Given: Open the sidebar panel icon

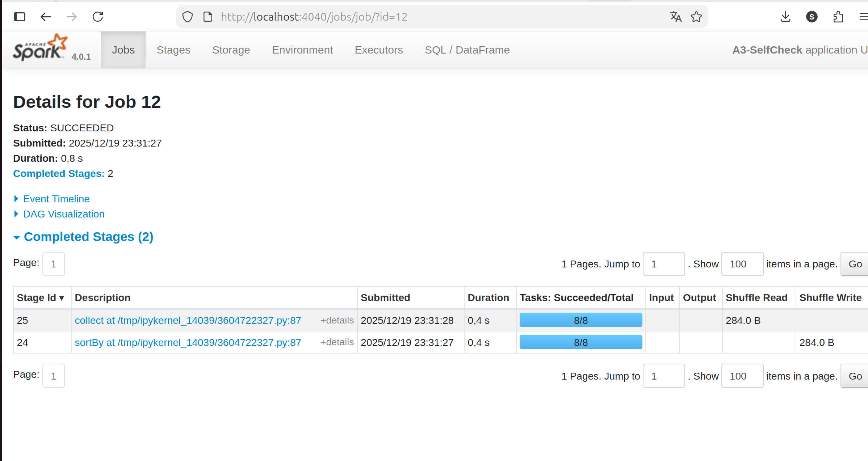Looking at the screenshot, I should click(20, 17).
